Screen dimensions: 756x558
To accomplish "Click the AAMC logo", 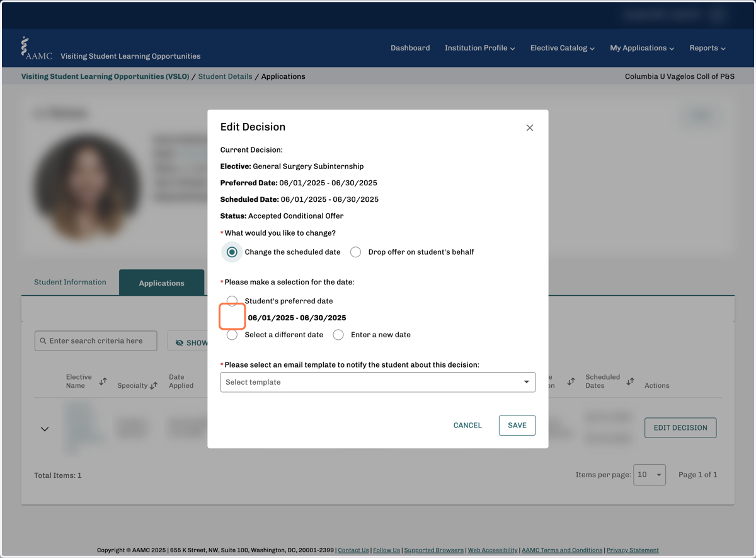I will tap(37, 49).
